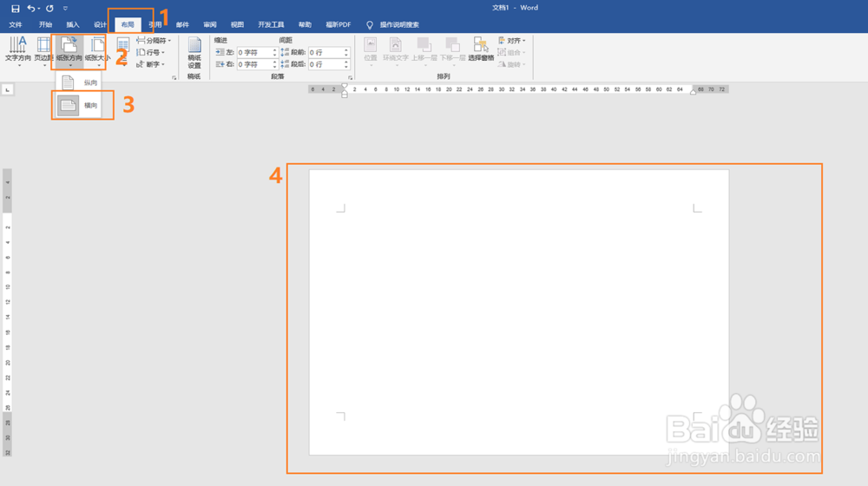Image resolution: width=868 pixels, height=486 pixels.
Task: Open the 段落 paragraph dialog launcher
Action: pos(351,78)
